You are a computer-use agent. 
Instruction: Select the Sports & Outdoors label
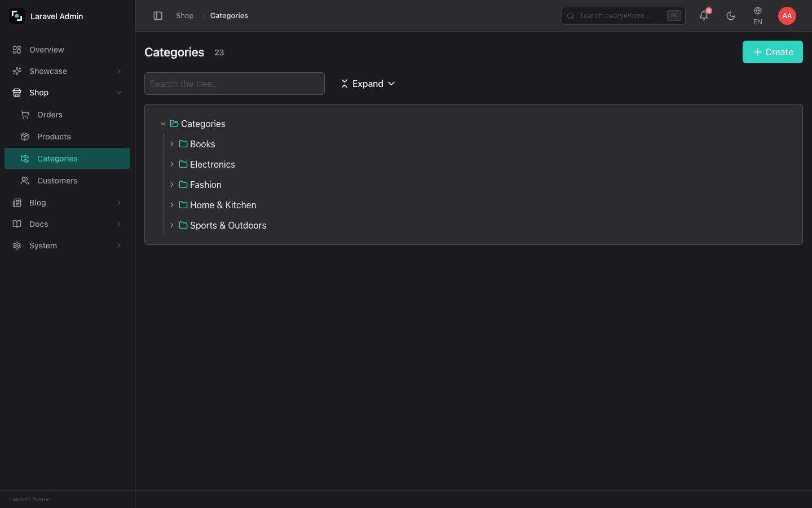[228, 225]
